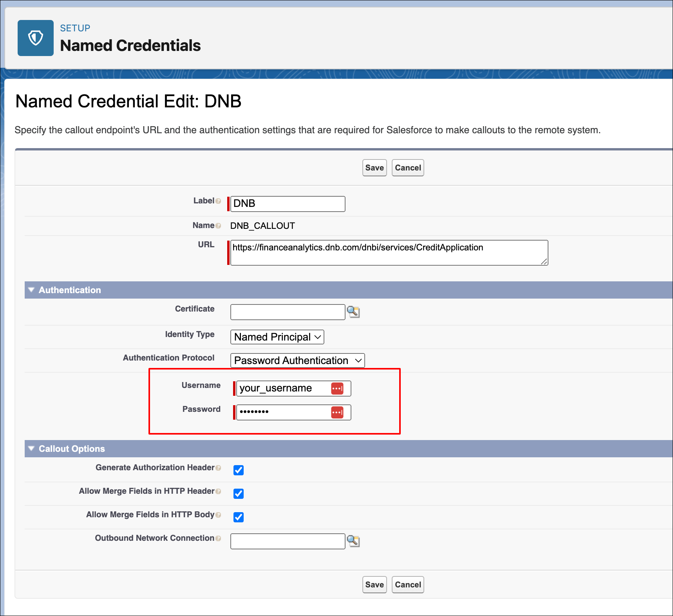The height and width of the screenshot is (616, 673).
Task: Click the help icon next to Label
Action: pos(218,201)
